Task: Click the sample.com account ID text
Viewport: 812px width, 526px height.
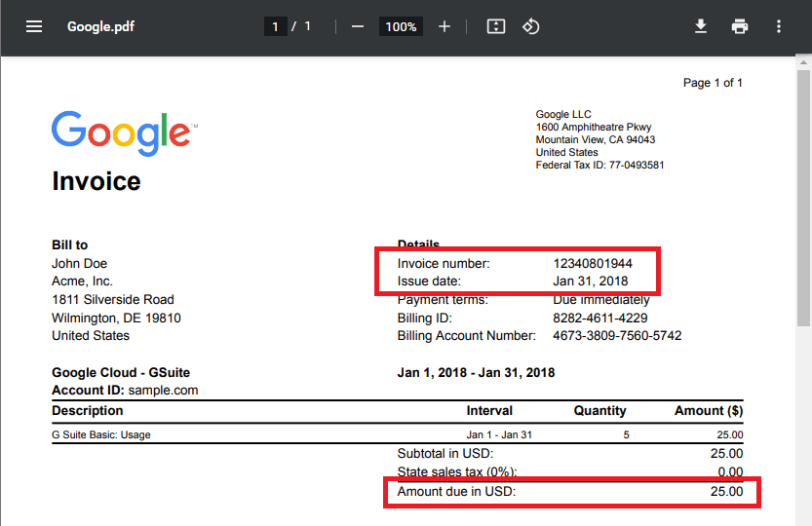Action: [165, 390]
